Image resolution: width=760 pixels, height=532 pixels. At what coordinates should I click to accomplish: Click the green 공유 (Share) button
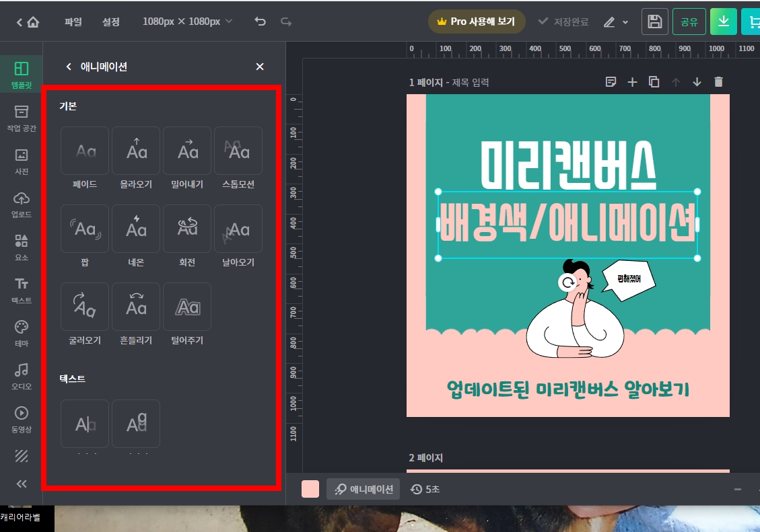[689, 21]
